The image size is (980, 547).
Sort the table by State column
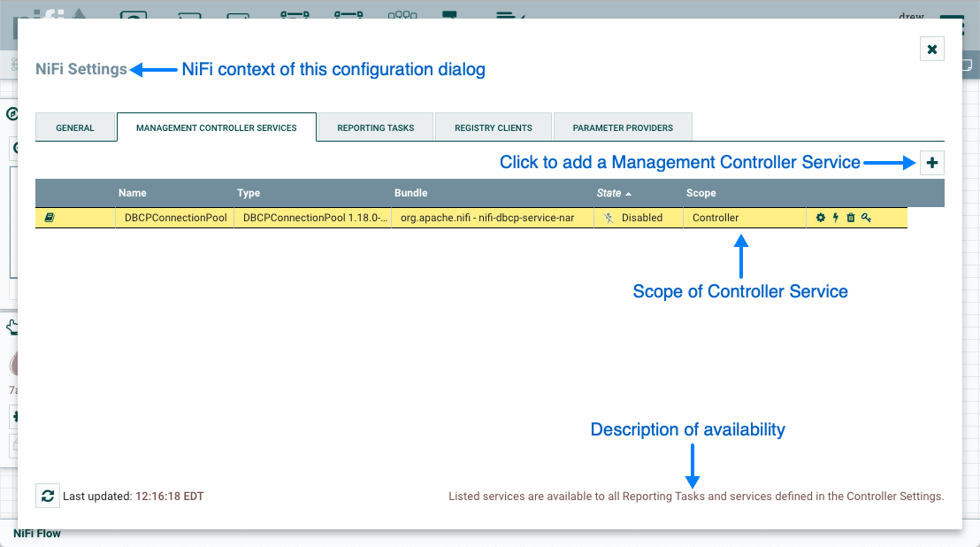pos(609,193)
